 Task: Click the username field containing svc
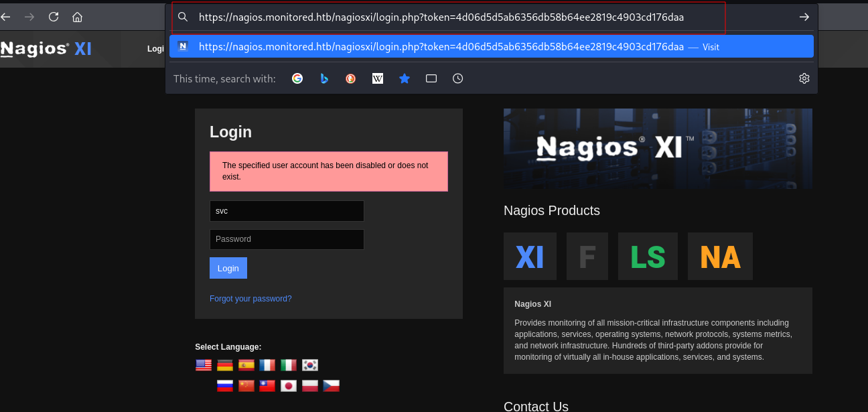pyautogui.click(x=287, y=211)
